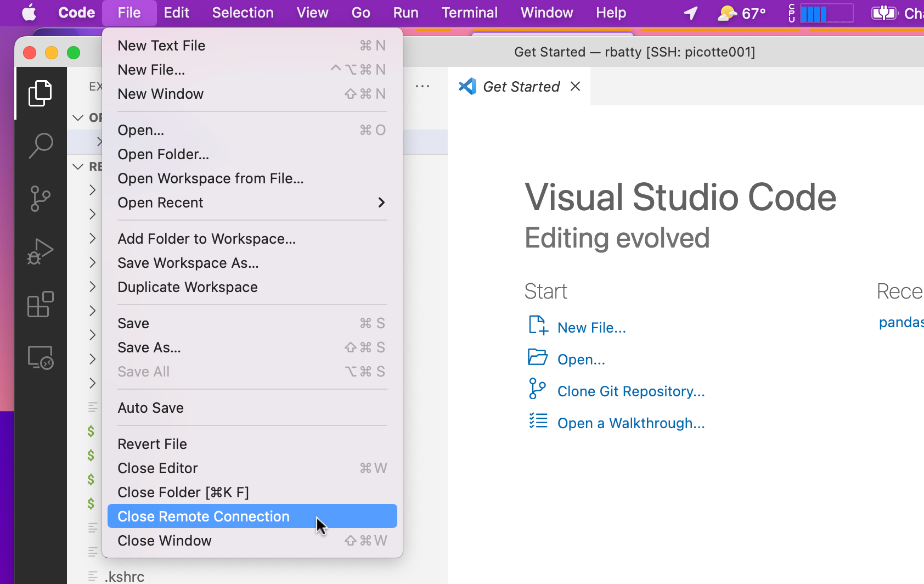Select Save As... menu entry
The image size is (924, 584).
coord(252,347)
